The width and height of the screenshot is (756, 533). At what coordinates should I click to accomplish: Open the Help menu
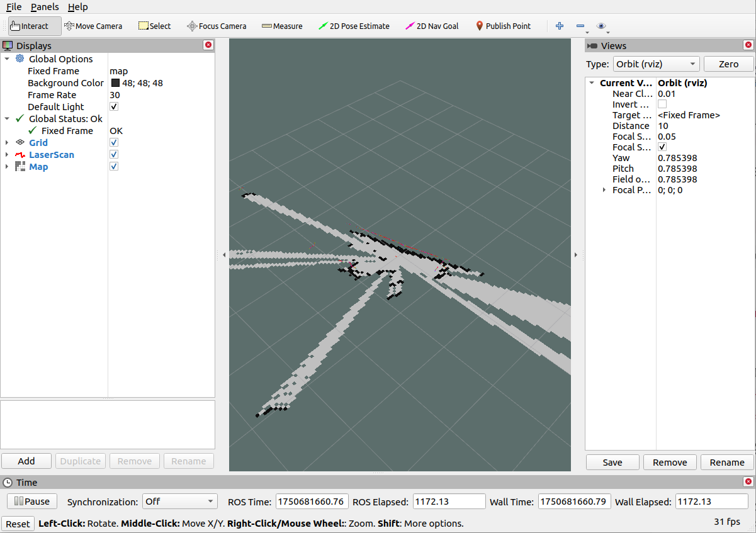pos(78,7)
